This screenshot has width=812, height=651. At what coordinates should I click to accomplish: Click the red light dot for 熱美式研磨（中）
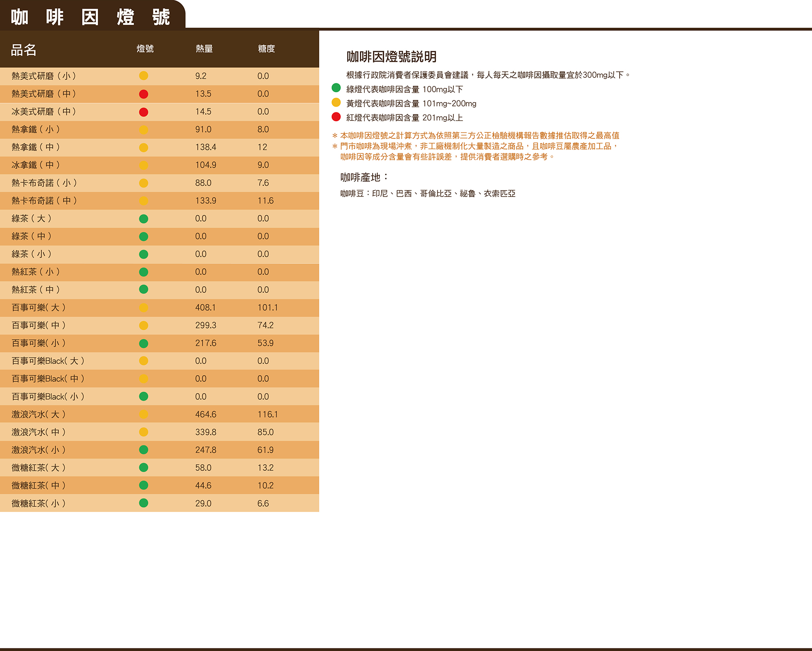144,94
